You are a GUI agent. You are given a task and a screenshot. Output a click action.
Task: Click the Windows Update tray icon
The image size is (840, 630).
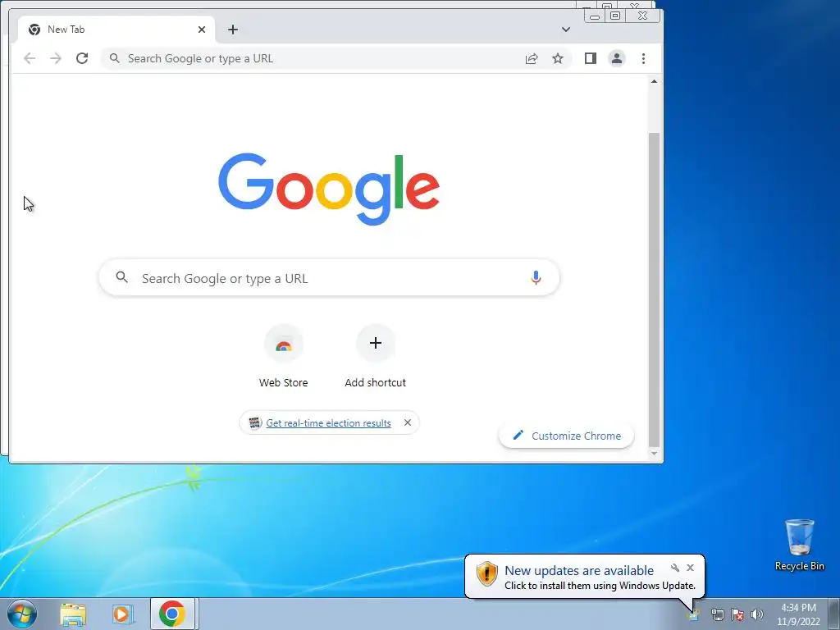693,615
